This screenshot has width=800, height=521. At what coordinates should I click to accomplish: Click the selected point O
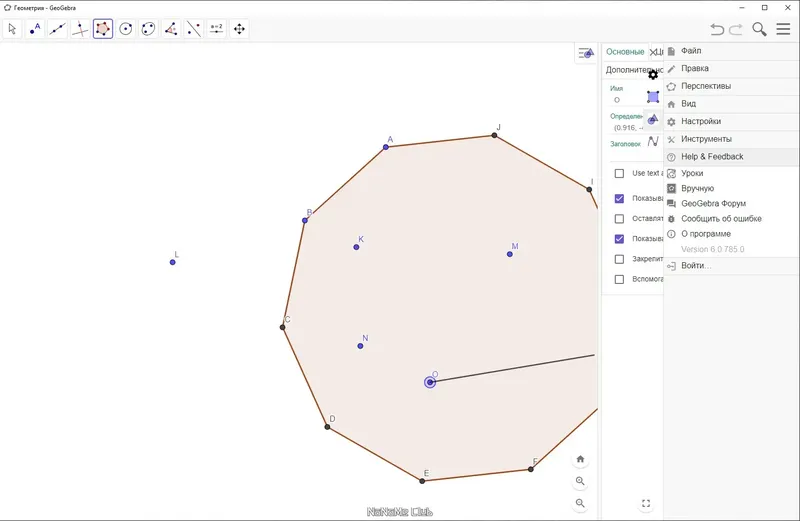click(x=430, y=382)
